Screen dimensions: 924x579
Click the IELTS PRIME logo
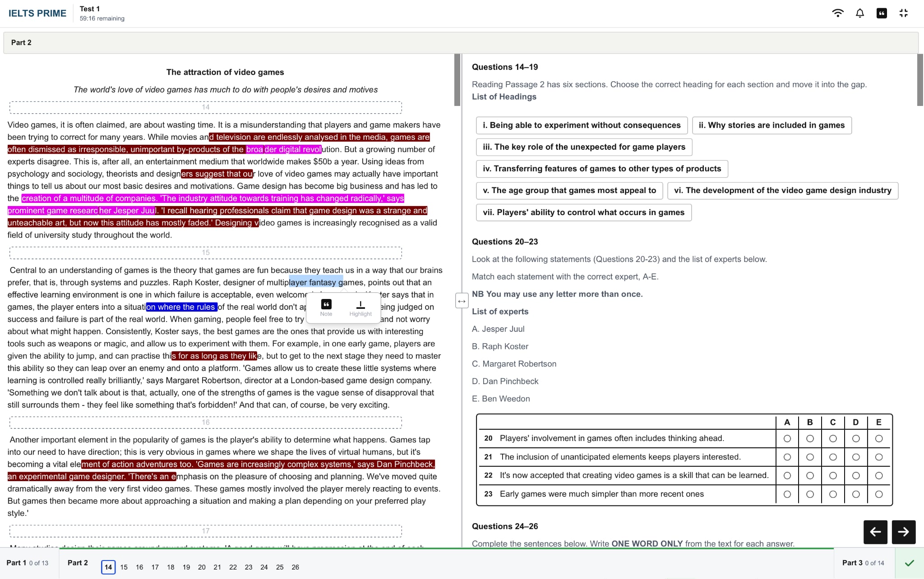click(x=37, y=13)
